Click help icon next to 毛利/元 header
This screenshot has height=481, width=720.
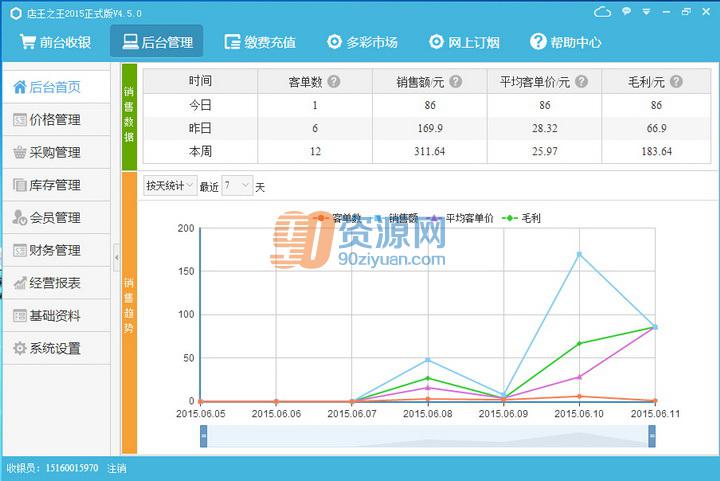pyautogui.click(x=676, y=82)
